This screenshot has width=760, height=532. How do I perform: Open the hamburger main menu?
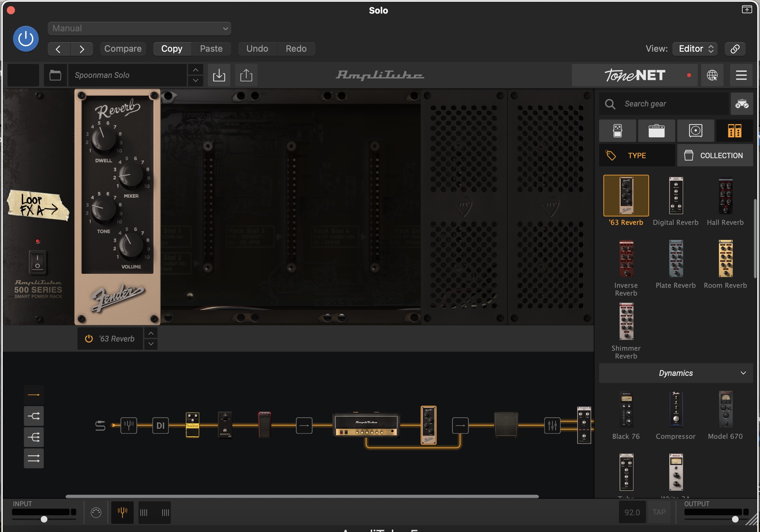741,75
